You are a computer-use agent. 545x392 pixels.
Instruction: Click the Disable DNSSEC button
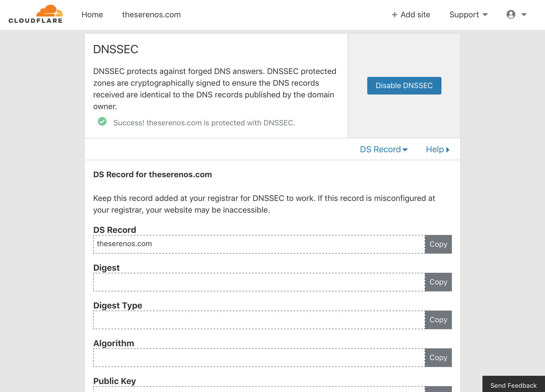coord(404,86)
